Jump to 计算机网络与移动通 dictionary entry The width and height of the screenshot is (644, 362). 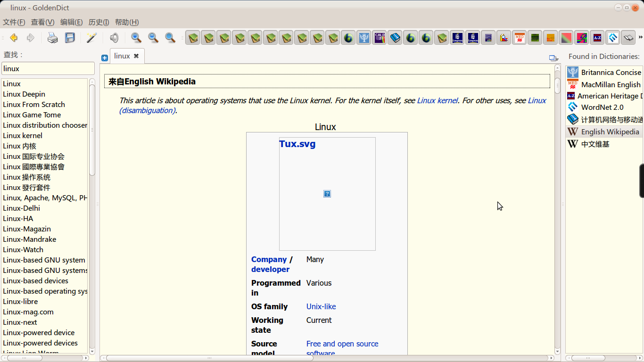605,119
